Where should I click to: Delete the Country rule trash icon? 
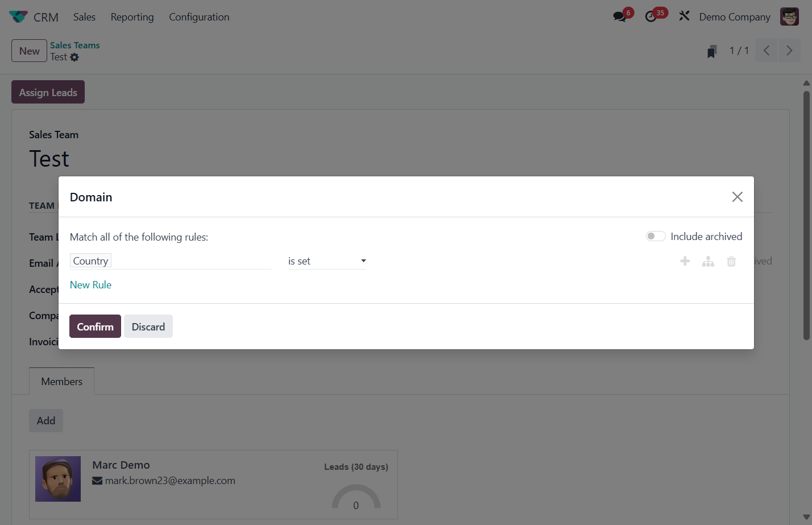click(731, 261)
